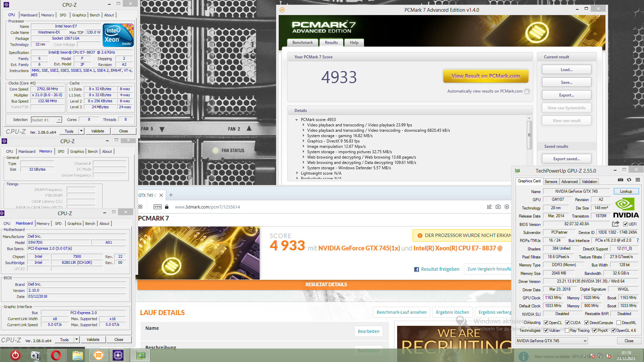Click the Export... button in PCMark 7
Screen dimensions: 644x362
pyautogui.click(x=567, y=95)
